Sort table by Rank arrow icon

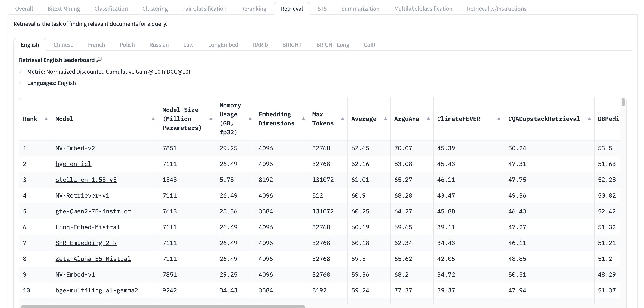46,119
